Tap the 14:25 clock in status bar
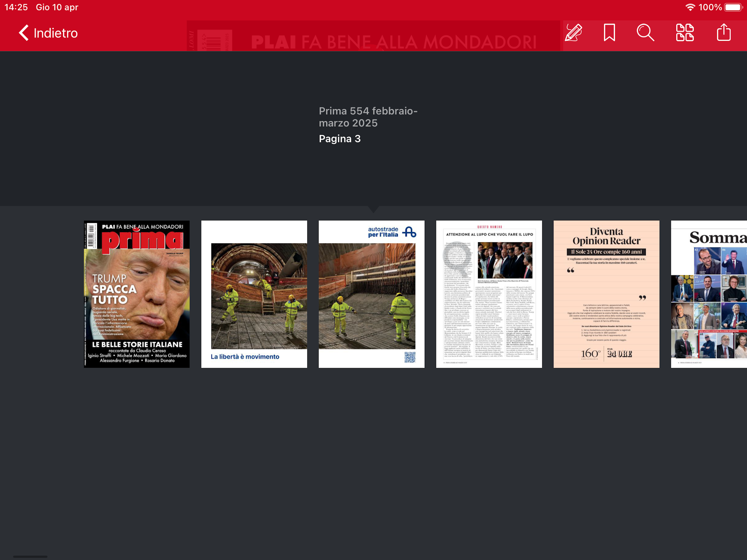 pyautogui.click(x=16, y=7)
